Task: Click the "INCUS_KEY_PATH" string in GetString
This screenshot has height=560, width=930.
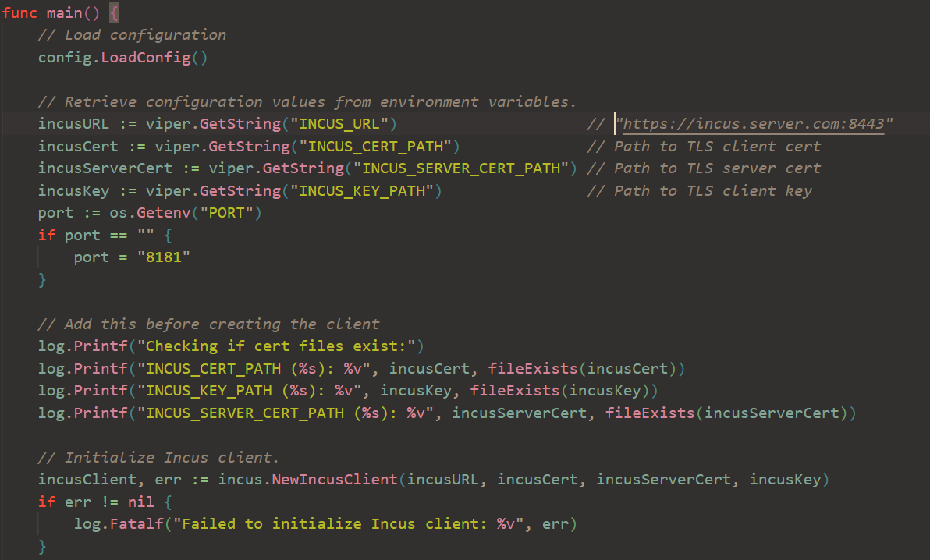Action: pos(362,191)
